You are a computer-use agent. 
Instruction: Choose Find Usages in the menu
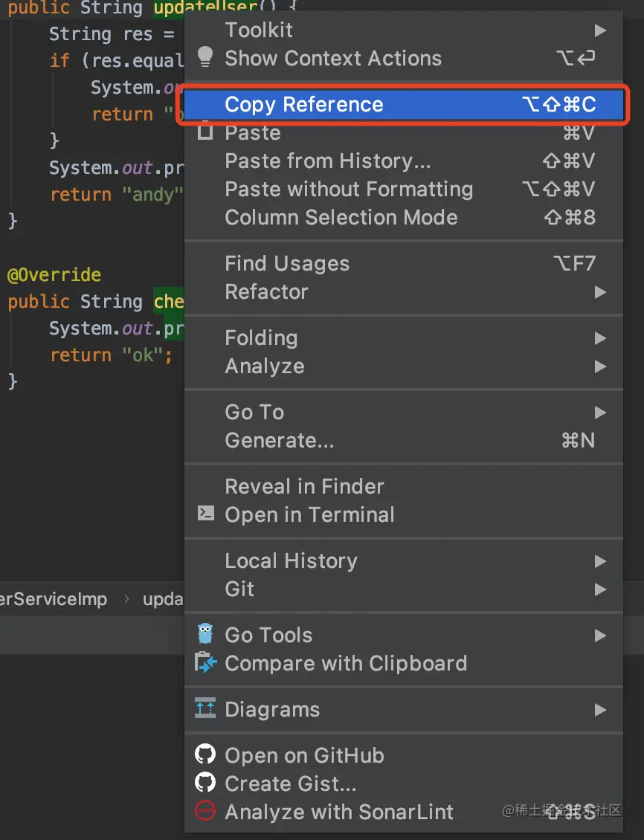287,264
